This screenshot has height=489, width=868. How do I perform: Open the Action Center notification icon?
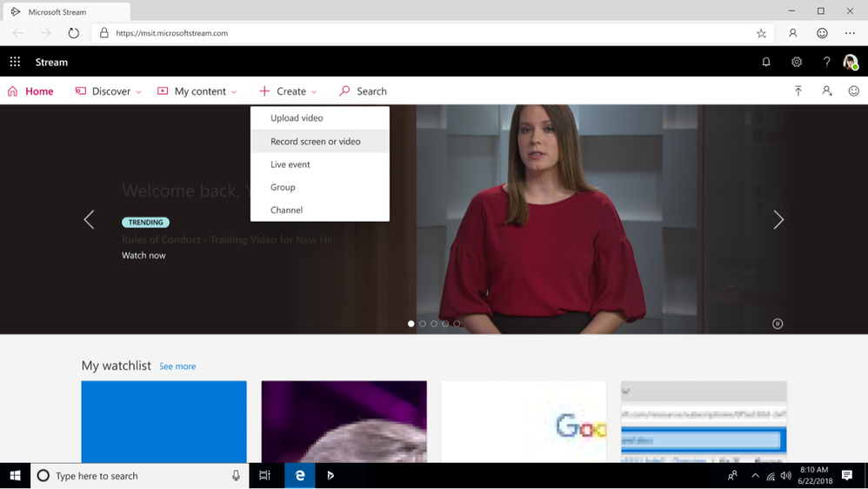point(847,476)
